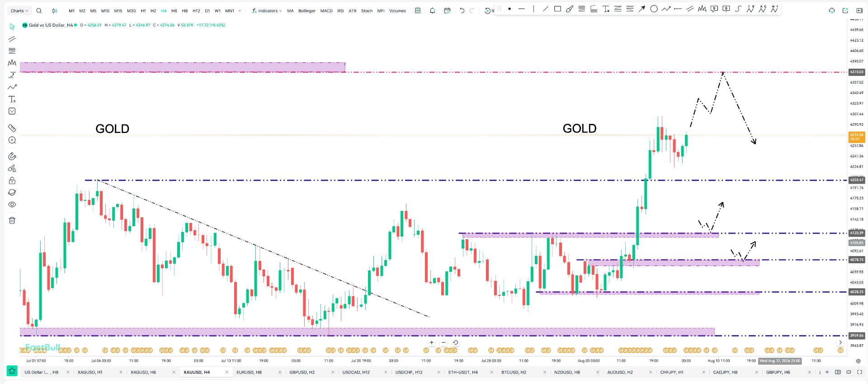Share chart via export icon
This screenshot has width=868, height=384.
(x=845, y=11)
